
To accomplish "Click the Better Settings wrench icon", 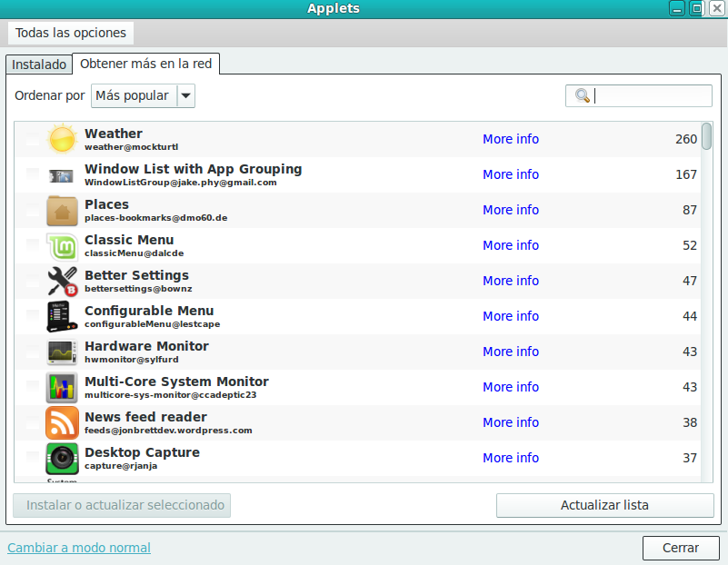I will point(62,281).
